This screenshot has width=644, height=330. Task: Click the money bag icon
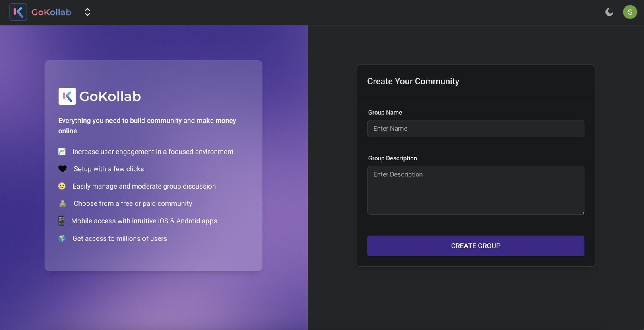[63, 203]
